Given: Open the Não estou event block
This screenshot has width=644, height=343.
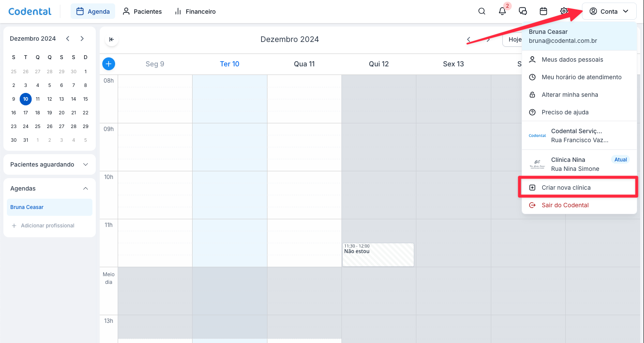Looking at the screenshot, I should coord(378,255).
